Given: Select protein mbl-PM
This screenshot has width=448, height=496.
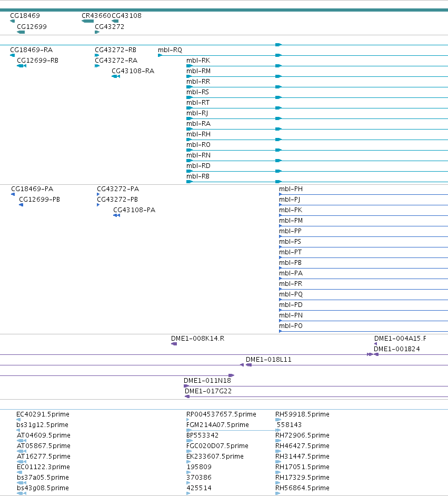Looking at the screenshot, I should tap(291, 221).
